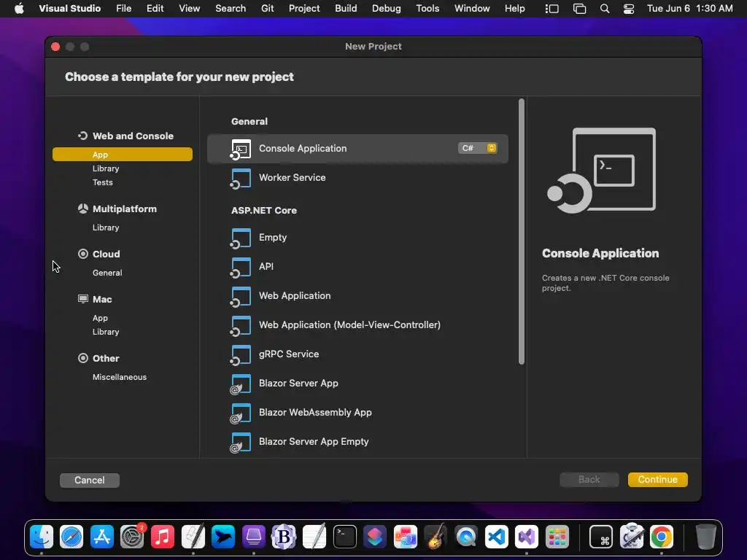Click the large Console Application preview image
The image size is (747, 560).
pyautogui.click(x=602, y=170)
